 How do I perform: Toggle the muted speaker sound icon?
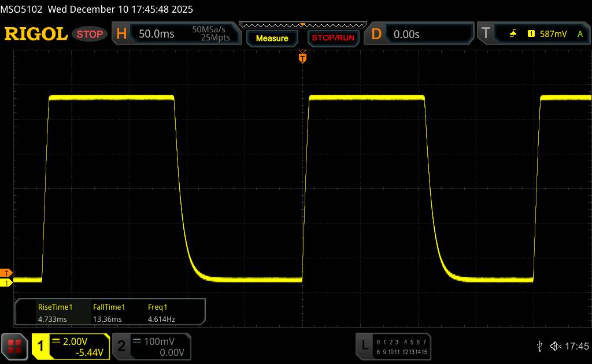pyautogui.click(x=555, y=346)
